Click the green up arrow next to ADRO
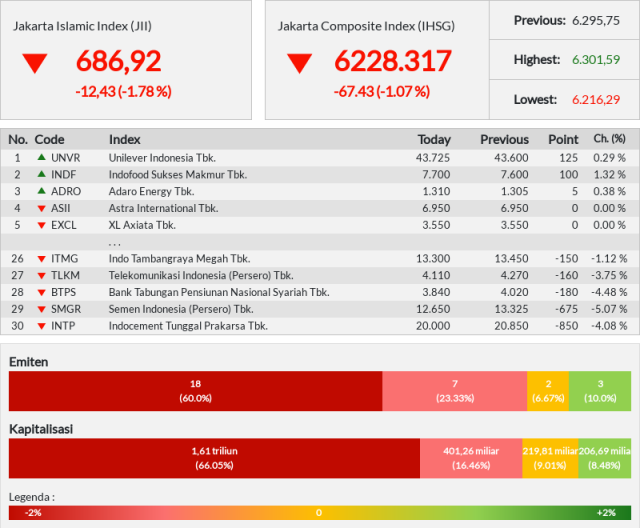This screenshot has width=640, height=528. pos(41,191)
